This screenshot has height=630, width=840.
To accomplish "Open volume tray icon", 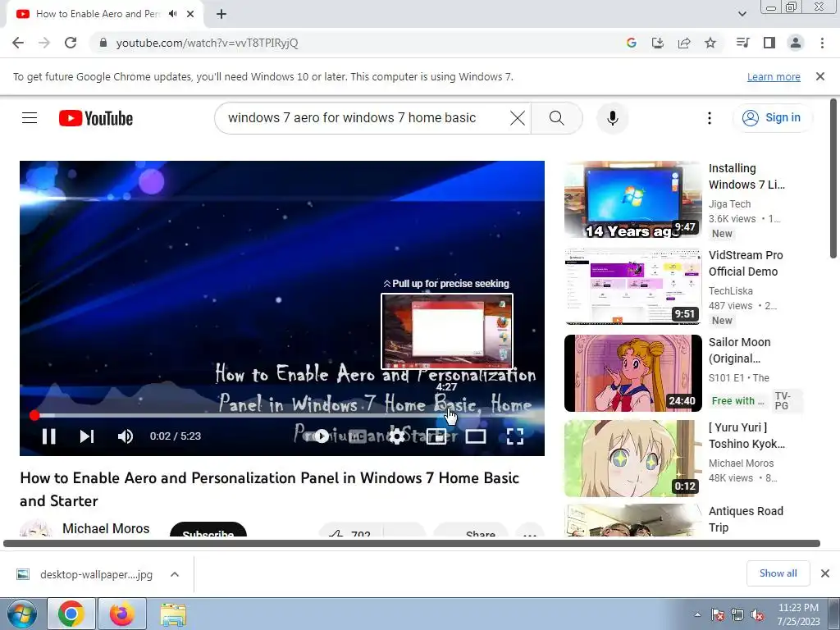I will [757, 615].
